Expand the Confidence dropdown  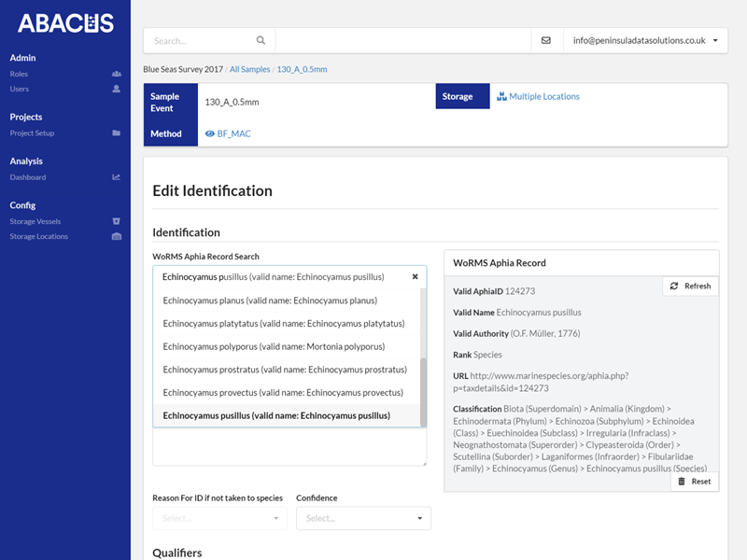[x=363, y=518]
